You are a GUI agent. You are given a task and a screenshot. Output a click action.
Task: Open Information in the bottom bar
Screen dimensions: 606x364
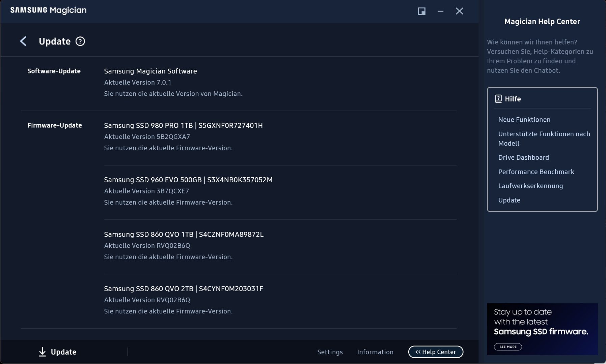pos(375,352)
